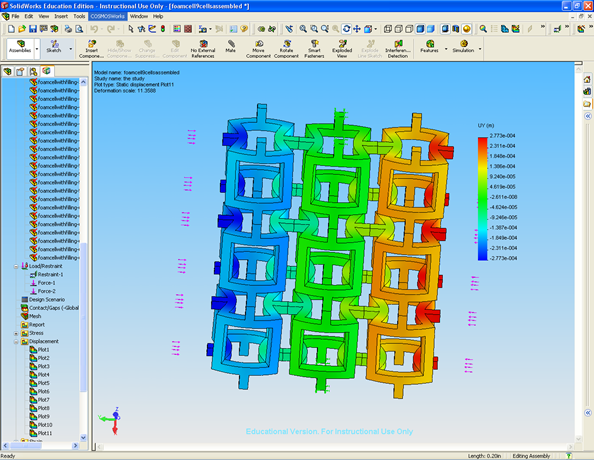
Task: Click the Rebuild traffic light icon
Action: coord(163,29)
